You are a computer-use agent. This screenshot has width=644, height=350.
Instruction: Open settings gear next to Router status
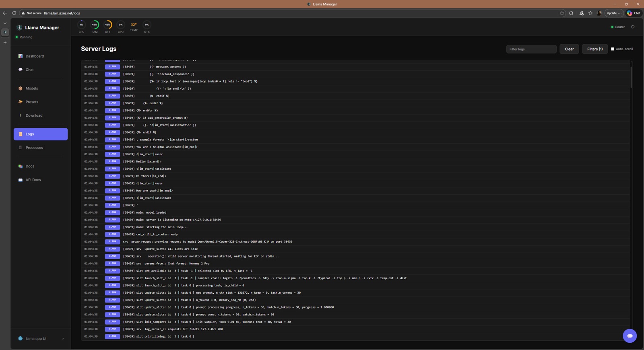pyautogui.click(x=633, y=27)
